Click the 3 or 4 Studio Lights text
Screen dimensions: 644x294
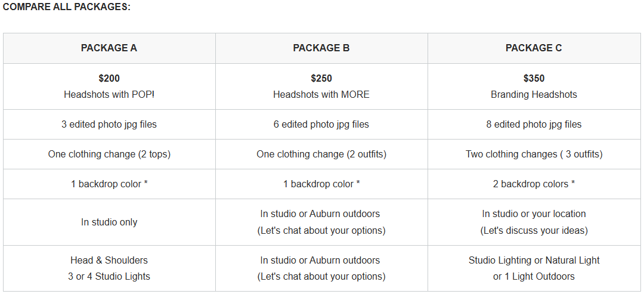(x=109, y=276)
